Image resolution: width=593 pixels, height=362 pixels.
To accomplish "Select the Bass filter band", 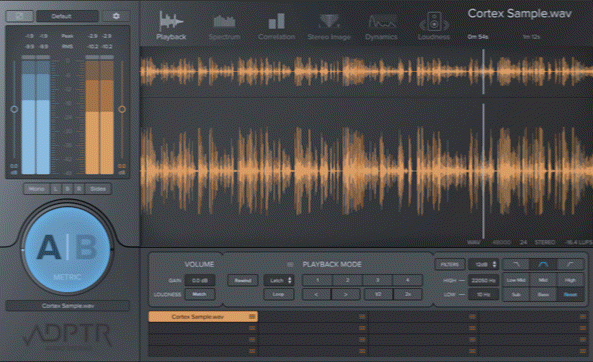I will tap(543, 294).
